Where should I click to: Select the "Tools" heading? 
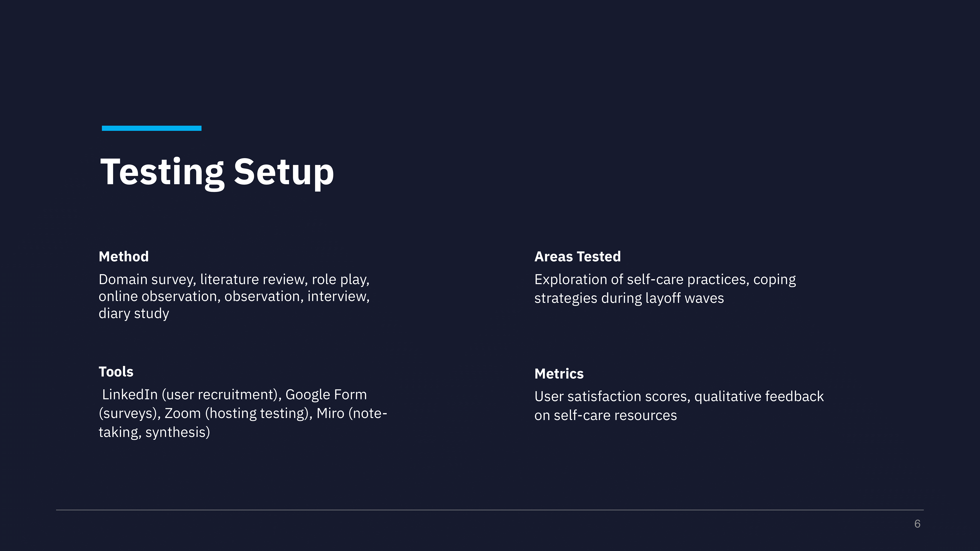pyautogui.click(x=116, y=371)
